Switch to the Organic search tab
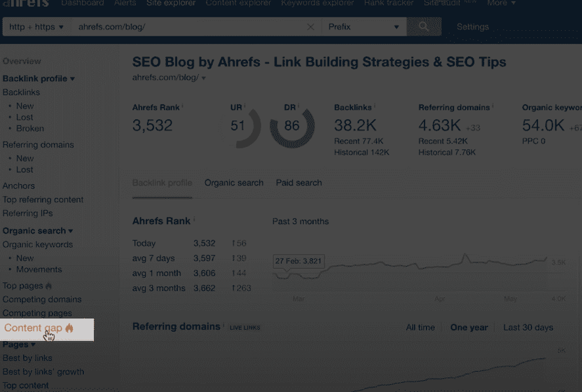The height and width of the screenshot is (392, 582). pyautogui.click(x=234, y=183)
